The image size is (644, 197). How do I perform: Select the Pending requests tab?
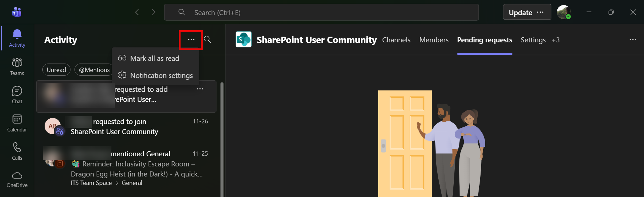pos(485,40)
